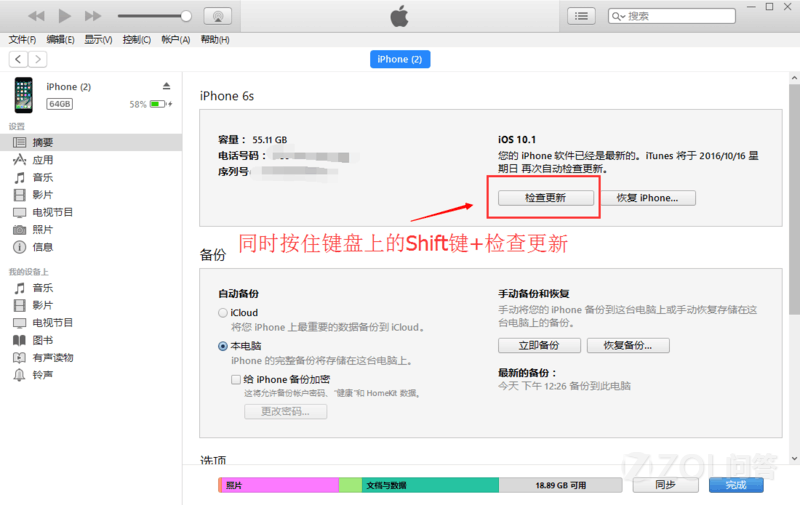The height and width of the screenshot is (505, 800).
Task: Click the 搜索 search field
Action: point(672,16)
